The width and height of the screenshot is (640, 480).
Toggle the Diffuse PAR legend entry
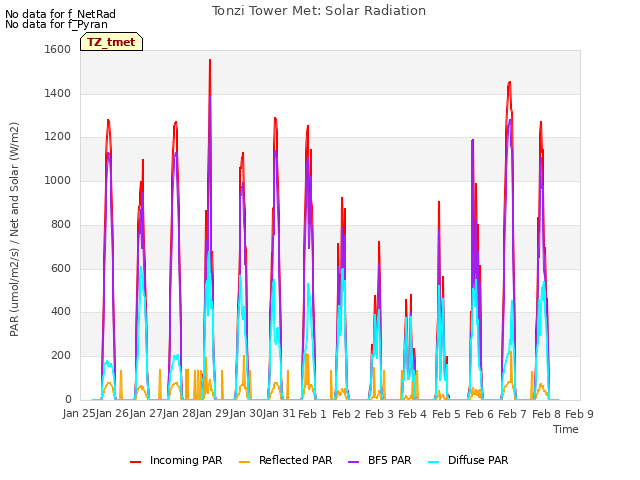468,460
